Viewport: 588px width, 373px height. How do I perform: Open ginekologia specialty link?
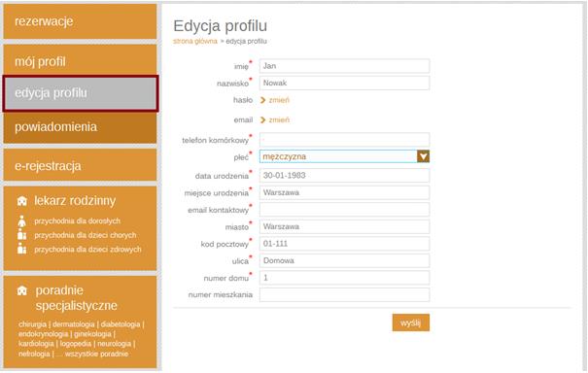click(x=92, y=334)
